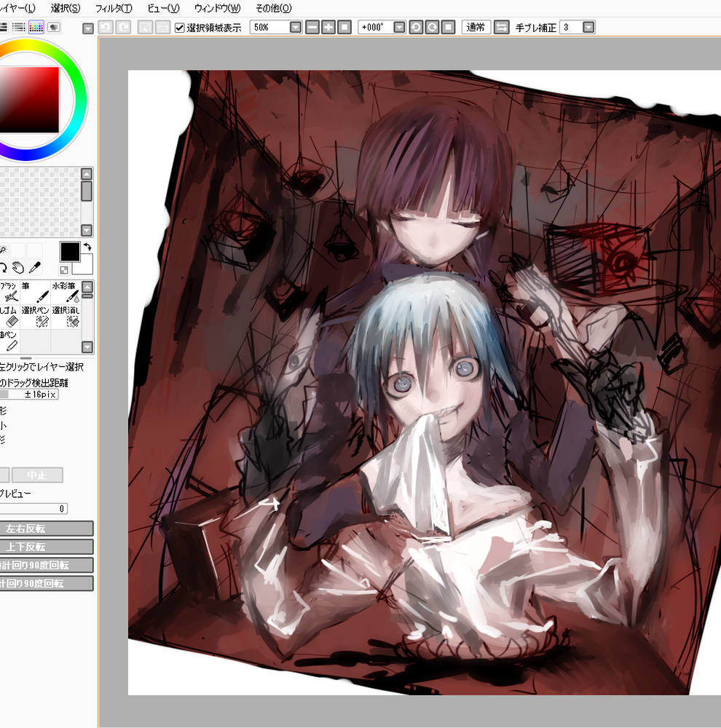Swap foreground and background colors

coord(87,247)
